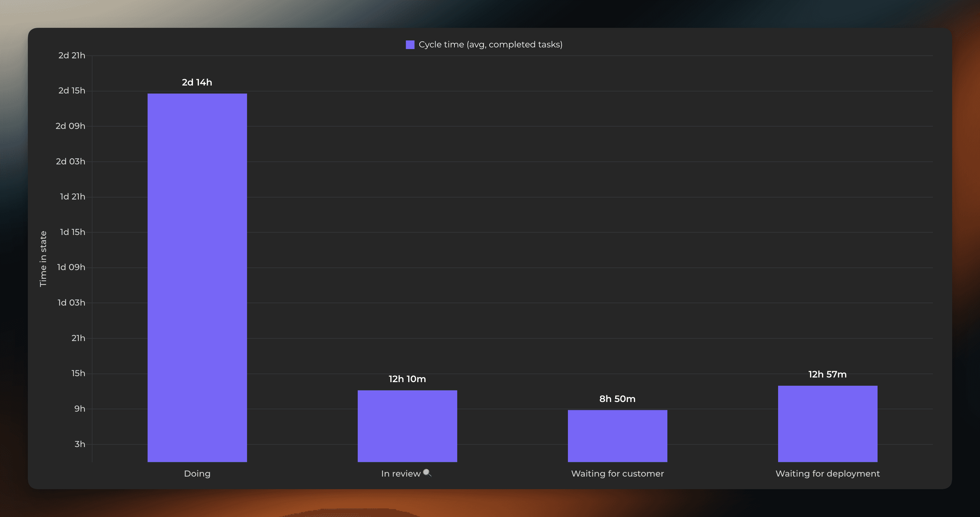The width and height of the screenshot is (980, 517).
Task: Click the '1d 15h' y-axis tick
Action: coord(72,232)
